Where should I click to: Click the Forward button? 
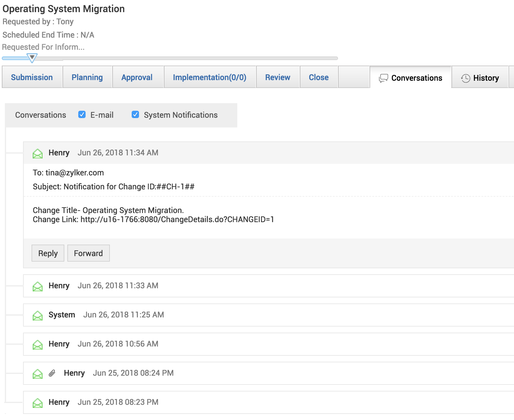tap(88, 253)
